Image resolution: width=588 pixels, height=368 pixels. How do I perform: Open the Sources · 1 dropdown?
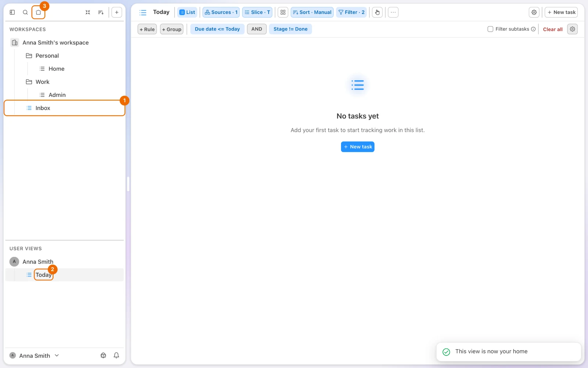[x=221, y=12]
